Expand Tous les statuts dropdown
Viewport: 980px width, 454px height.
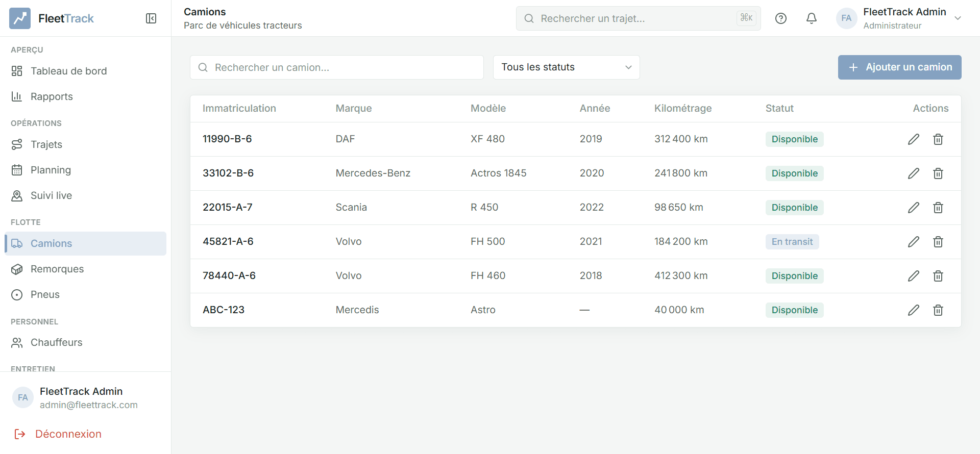pos(566,67)
